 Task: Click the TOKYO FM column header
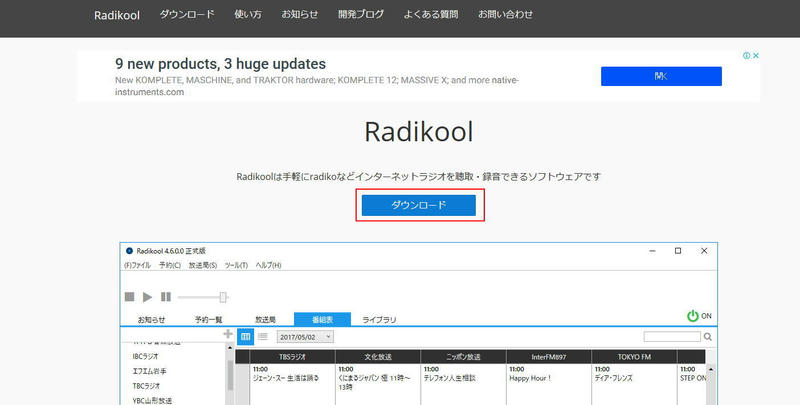(x=634, y=357)
